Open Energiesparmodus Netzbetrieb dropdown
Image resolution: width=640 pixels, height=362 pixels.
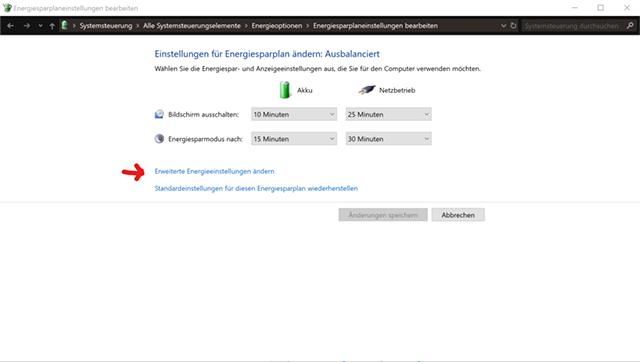tap(388, 139)
